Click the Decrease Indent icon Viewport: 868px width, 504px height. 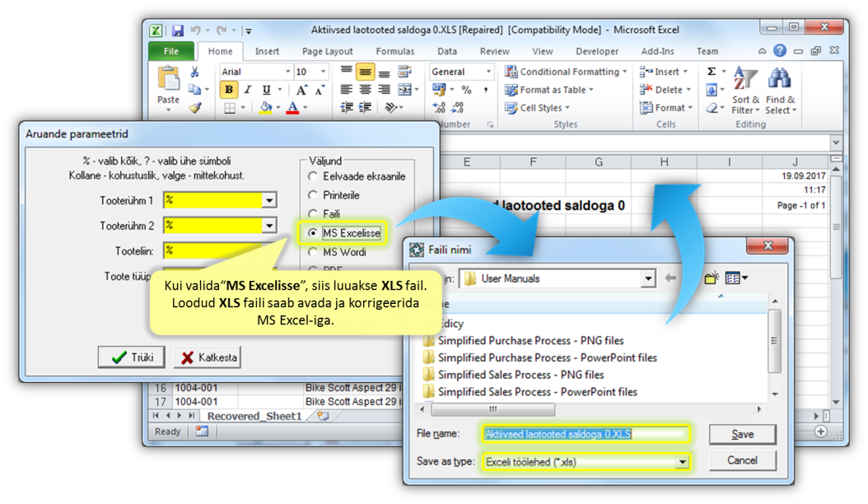(x=347, y=107)
